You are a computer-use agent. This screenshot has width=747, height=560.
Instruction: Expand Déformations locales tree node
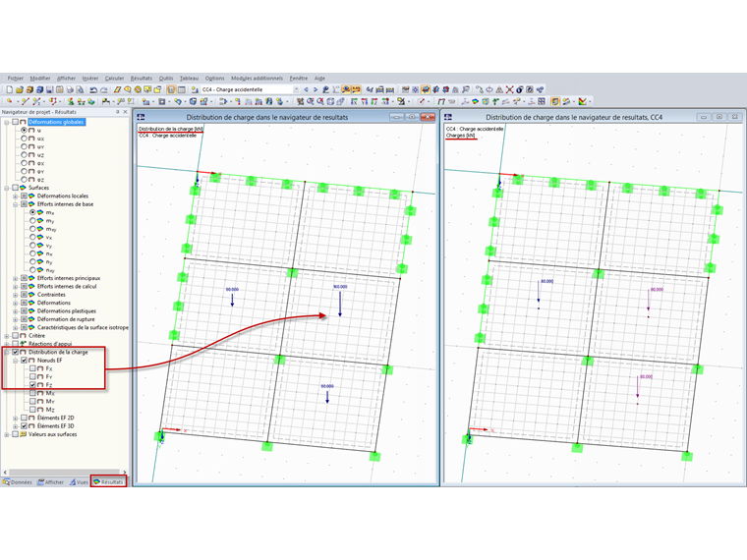[16, 196]
